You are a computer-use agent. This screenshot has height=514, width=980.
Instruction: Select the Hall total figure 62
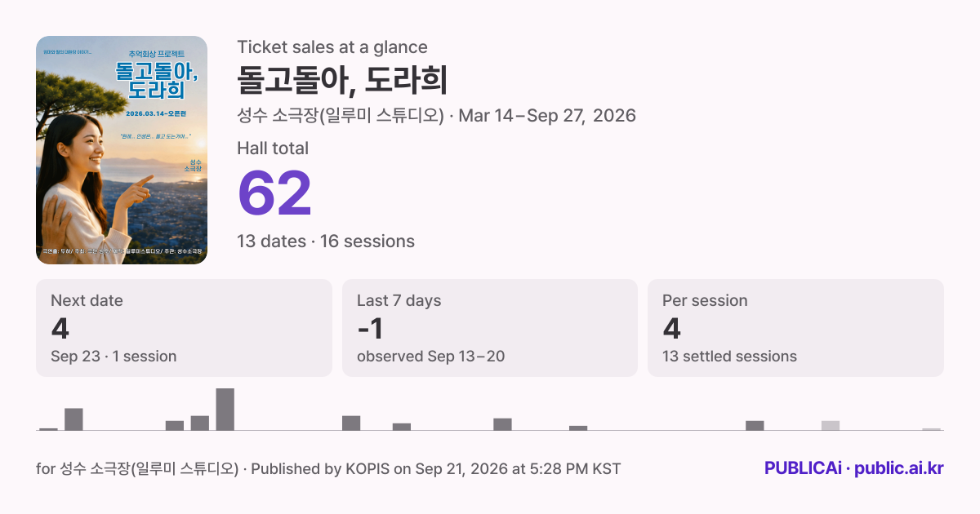(274, 193)
